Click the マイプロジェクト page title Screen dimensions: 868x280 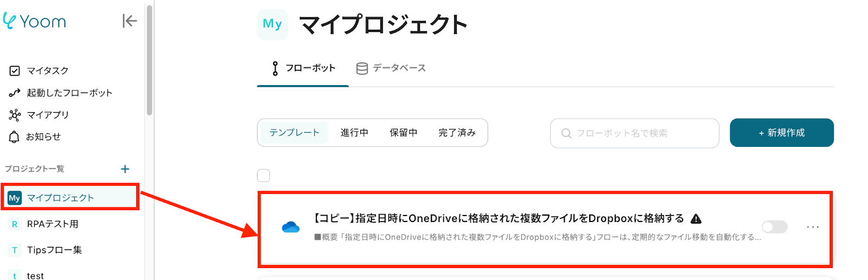[x=383, y=25]
